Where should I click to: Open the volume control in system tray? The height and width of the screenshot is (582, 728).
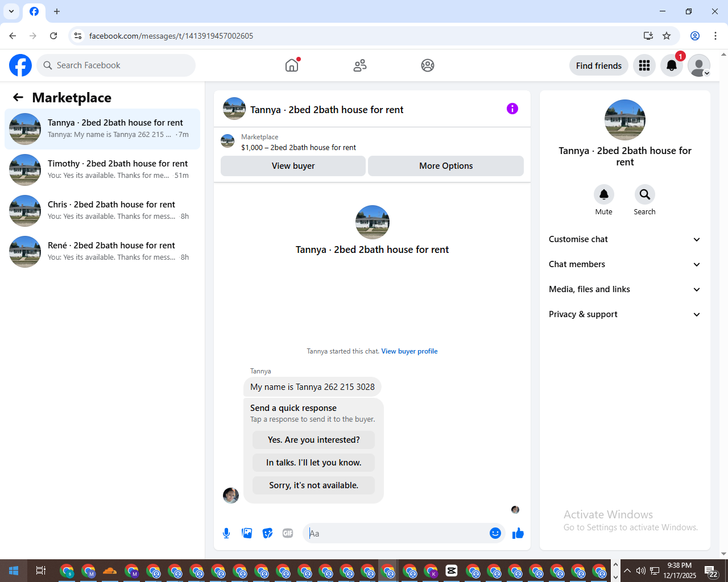click(641, 571)
